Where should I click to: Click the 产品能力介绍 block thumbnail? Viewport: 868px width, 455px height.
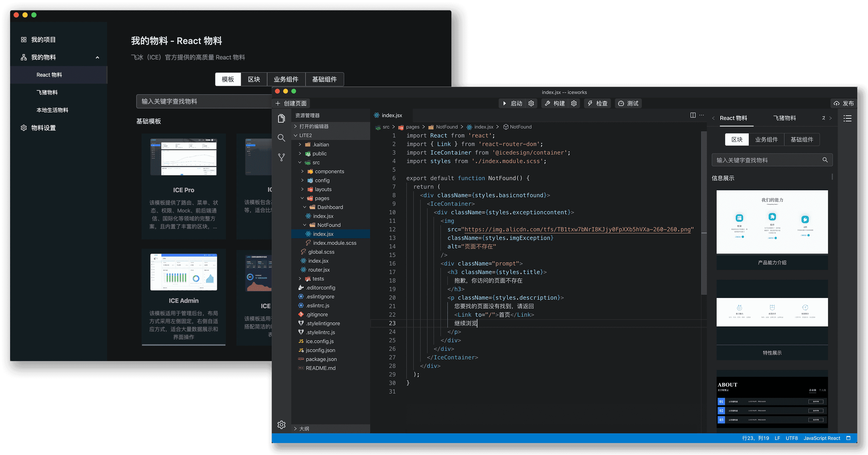pyautogui.click(x=772, y=222)
